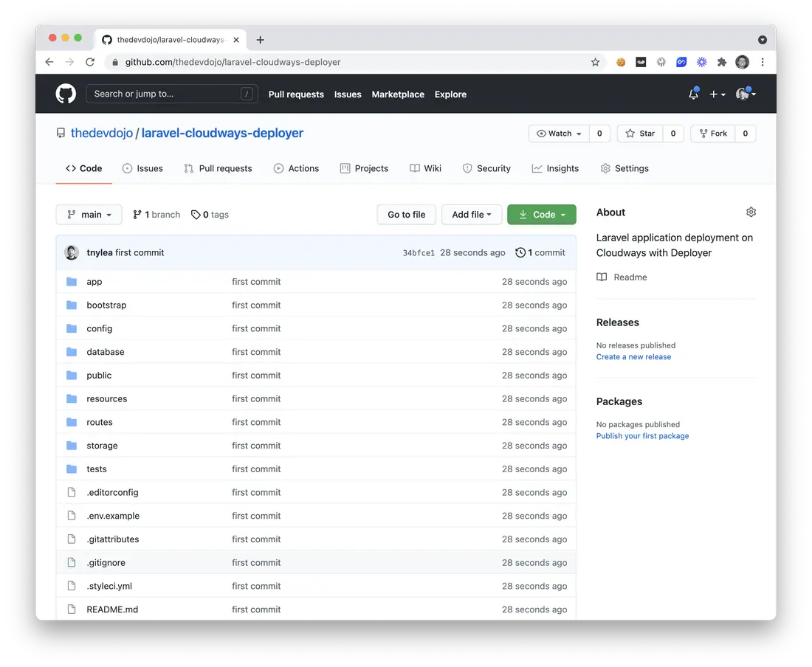812x667 pixels.
Task: Click Issues in the top navbar
Action: pos(348,94)
